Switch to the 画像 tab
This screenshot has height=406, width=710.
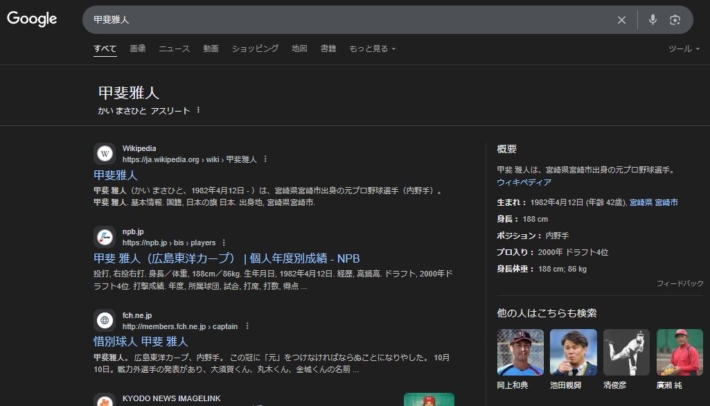[138, 48]
